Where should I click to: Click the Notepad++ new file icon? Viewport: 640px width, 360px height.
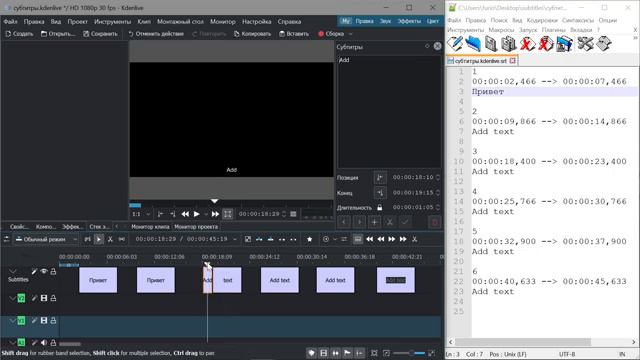[x=455, y=44]
